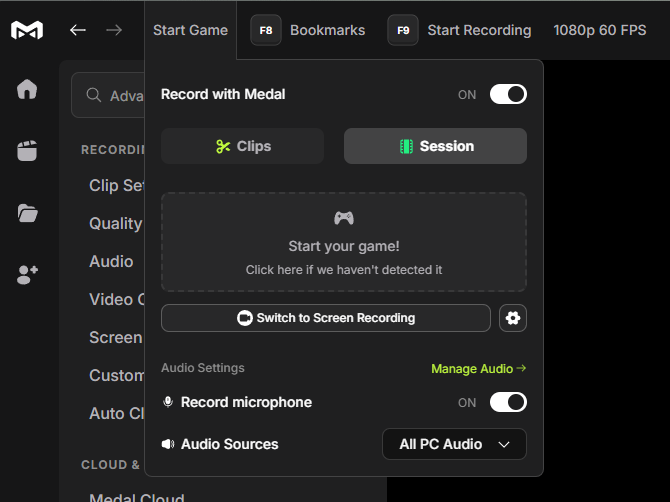Click the F8 hotkey badge

point(266,30)
